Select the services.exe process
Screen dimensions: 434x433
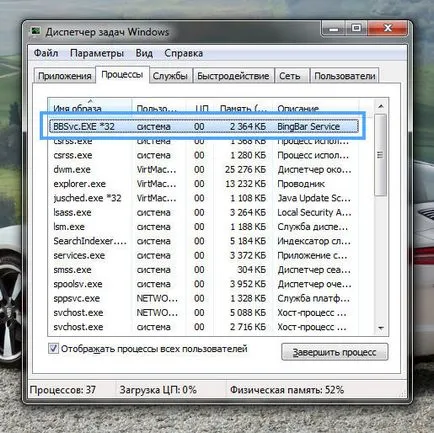point(204,255)
